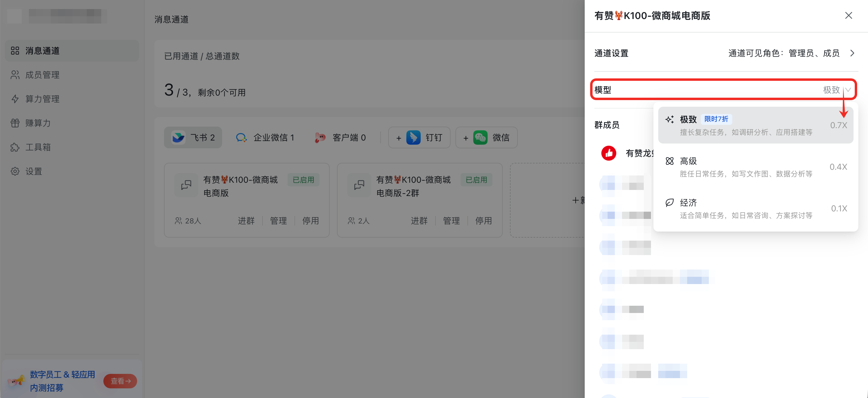Select the 经济 model option
Viewport: 868px width, 398px height.
coord(756,208)
